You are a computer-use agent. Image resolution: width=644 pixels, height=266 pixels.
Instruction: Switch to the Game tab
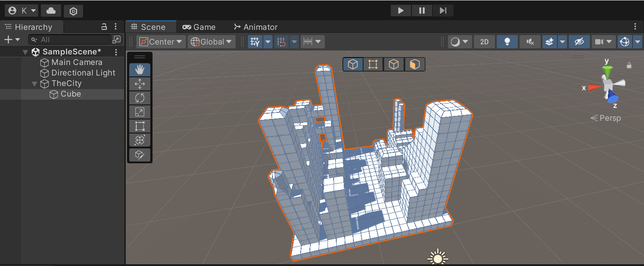[x=199, y=27]
